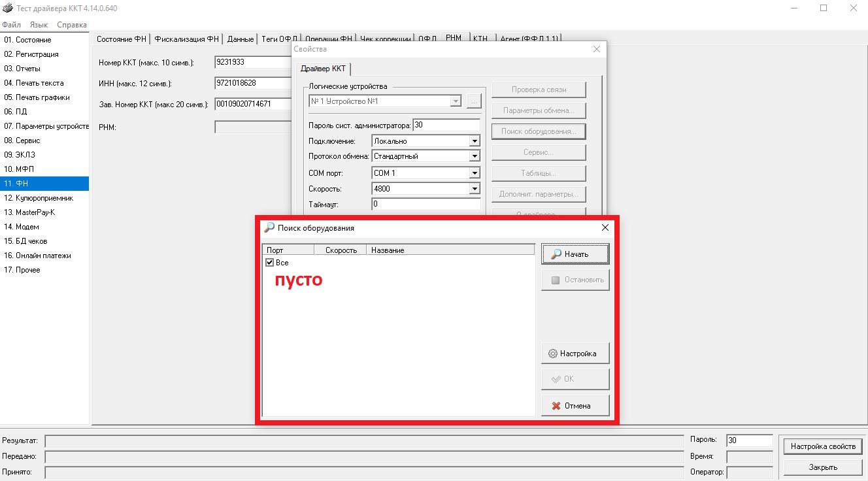
Task: Click the Скорость column header
Action: pos(341,250)
